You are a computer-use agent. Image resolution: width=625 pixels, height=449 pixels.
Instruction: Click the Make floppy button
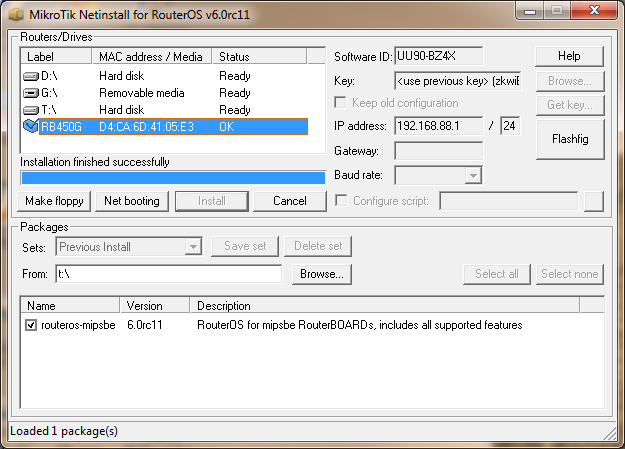click(54, 201)
